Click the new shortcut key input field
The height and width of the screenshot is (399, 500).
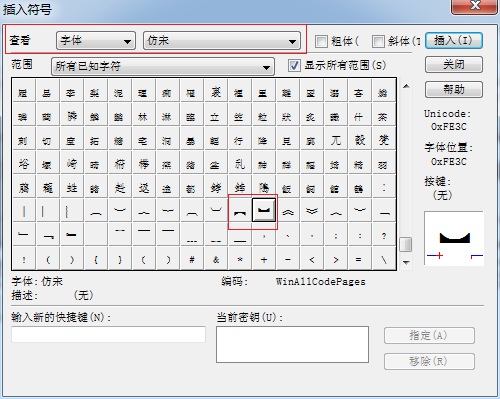(108, 334)
